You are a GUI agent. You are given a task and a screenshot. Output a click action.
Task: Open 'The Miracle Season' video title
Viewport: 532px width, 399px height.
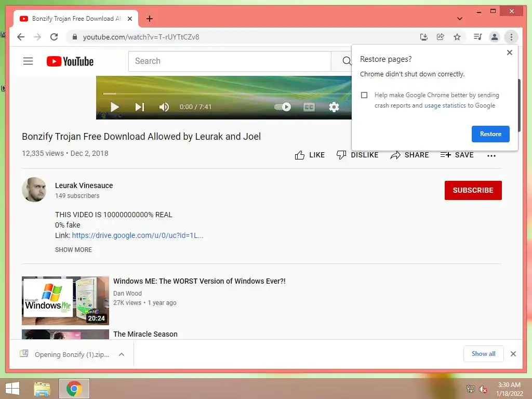coord(145,334)
